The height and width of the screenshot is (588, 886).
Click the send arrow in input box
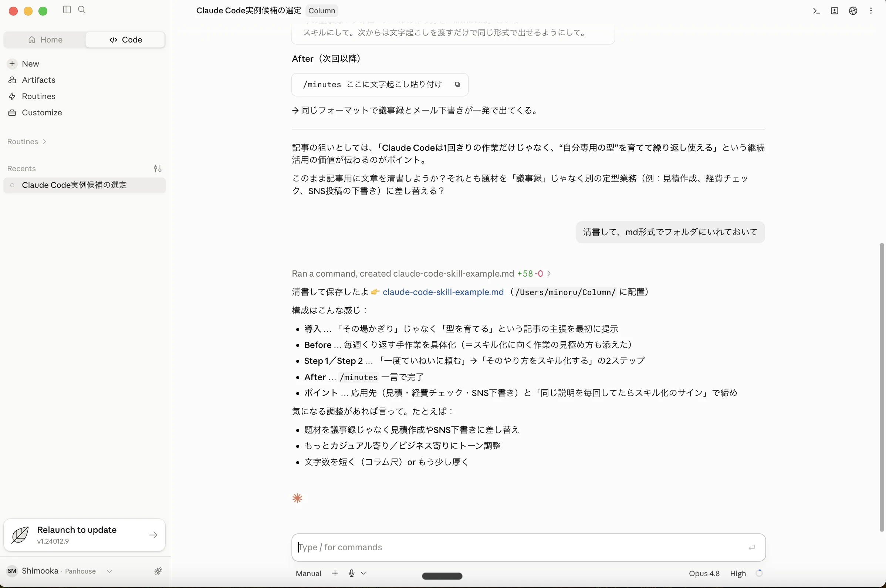(x=751, y=547)
